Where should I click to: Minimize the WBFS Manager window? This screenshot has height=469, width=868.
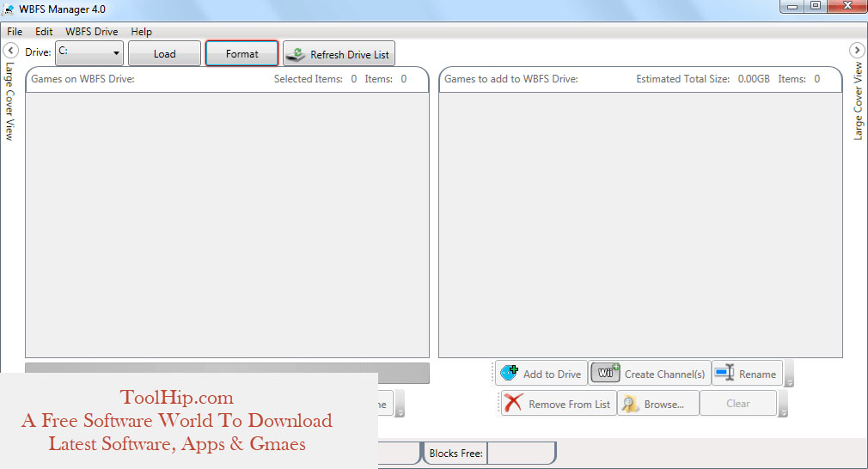click(x=792, y=6)
